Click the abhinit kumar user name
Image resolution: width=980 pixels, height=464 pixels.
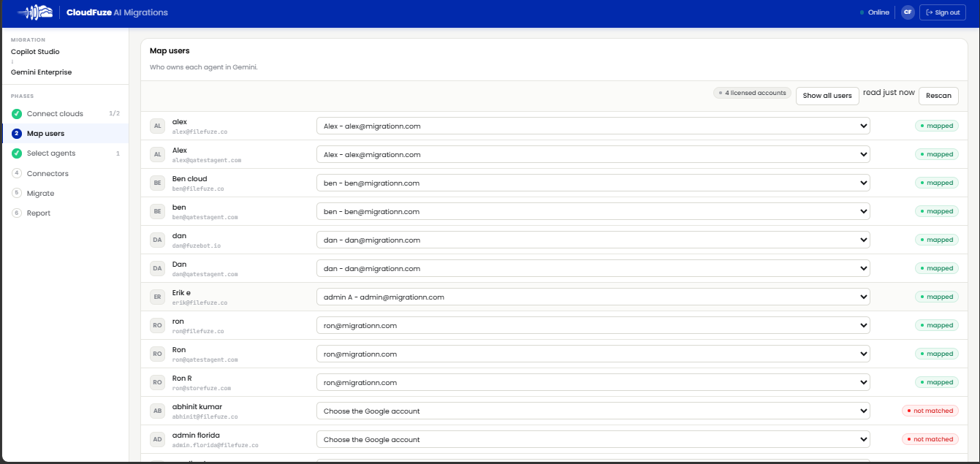pyautogui.click(x=197, y=407)
